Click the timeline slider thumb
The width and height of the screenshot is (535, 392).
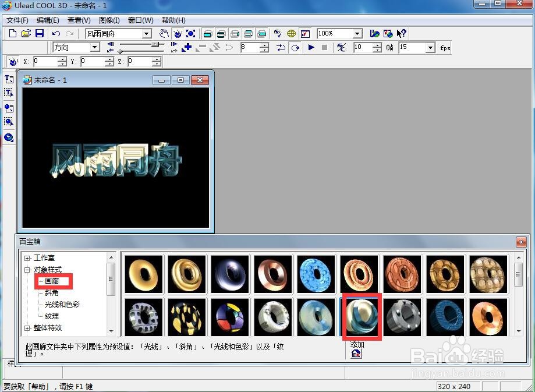pyautogui.click(x=155, y=44)
